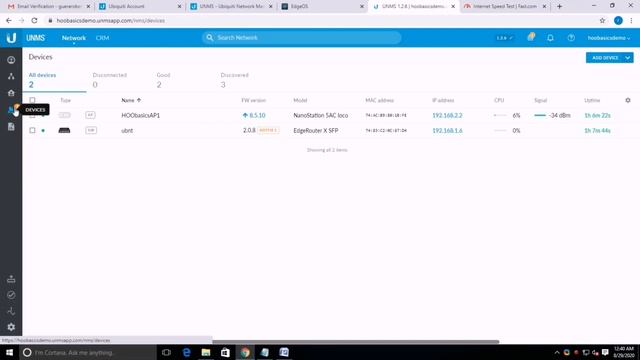Open the Sites sidebar icon
The width and height of the screenshot is (640, 360).
coord(11,93)
